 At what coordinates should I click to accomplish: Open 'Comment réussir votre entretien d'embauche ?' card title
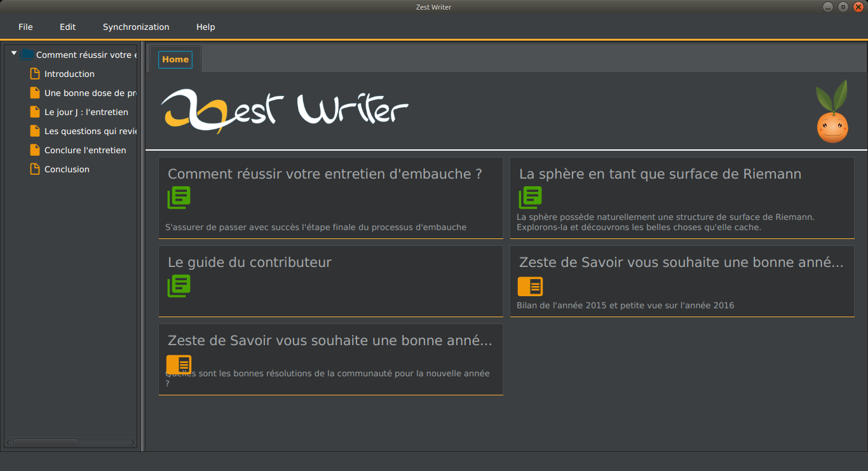[325, 174]
